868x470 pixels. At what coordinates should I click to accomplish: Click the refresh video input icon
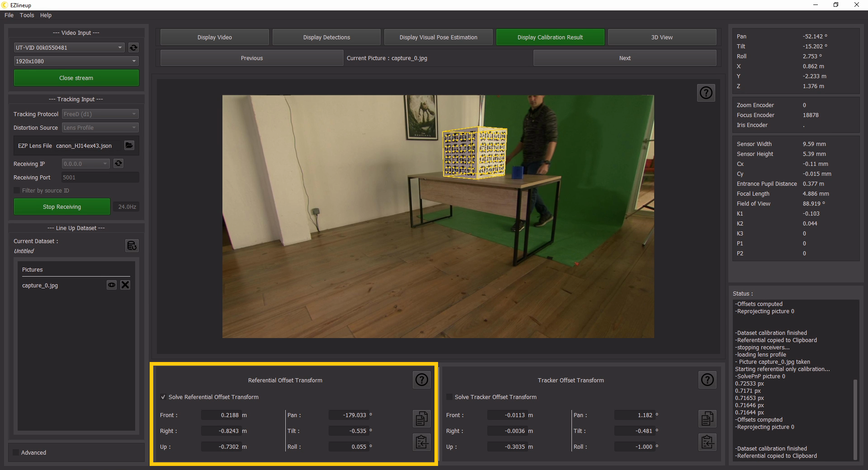coord(133,47)
